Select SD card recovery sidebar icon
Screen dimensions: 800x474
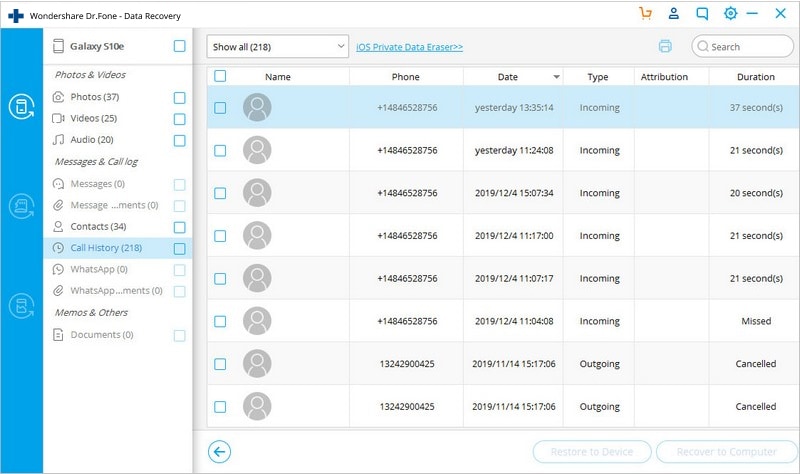click(21, 206)
